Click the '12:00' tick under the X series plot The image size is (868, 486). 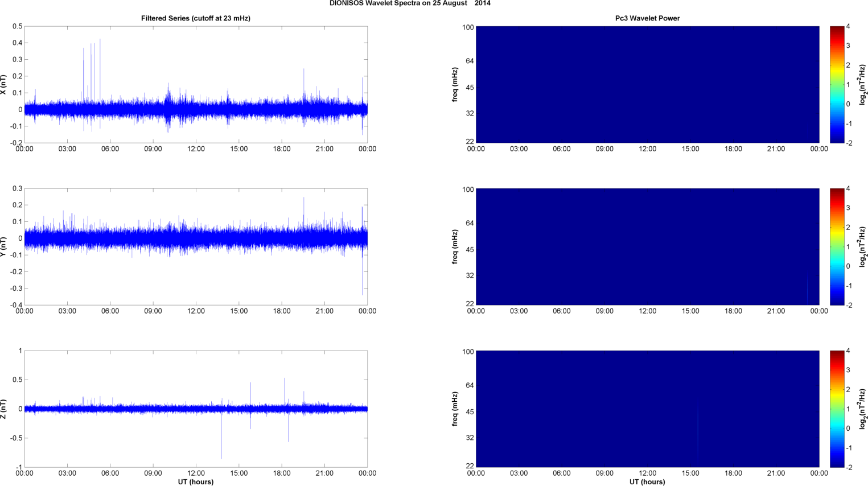[x=196, y=149]
